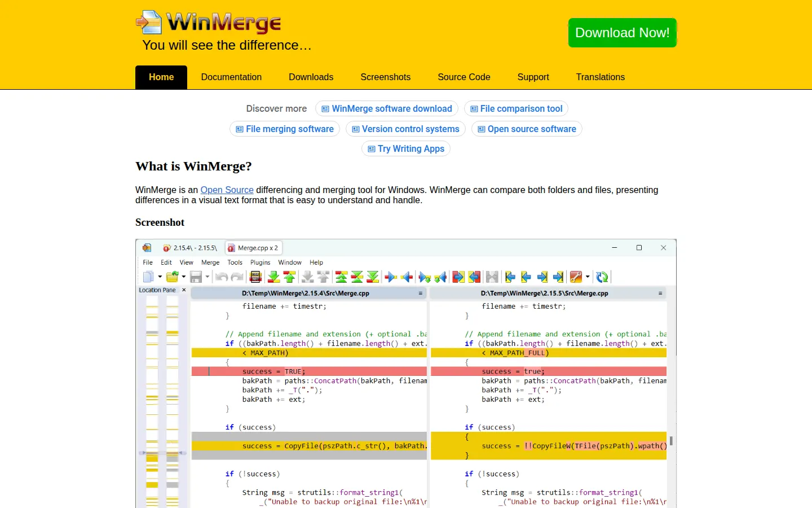
Task: Click the Last Difference icon
Action: [372, 277]
